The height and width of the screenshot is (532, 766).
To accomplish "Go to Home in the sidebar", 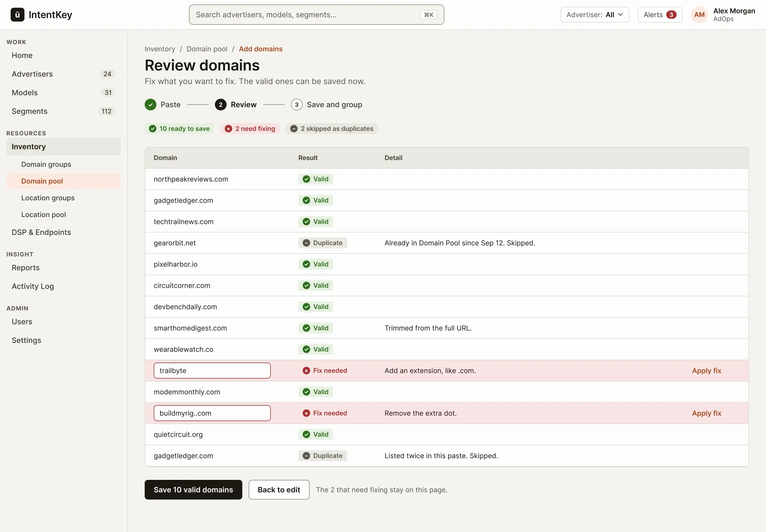I will coord(63,55).
